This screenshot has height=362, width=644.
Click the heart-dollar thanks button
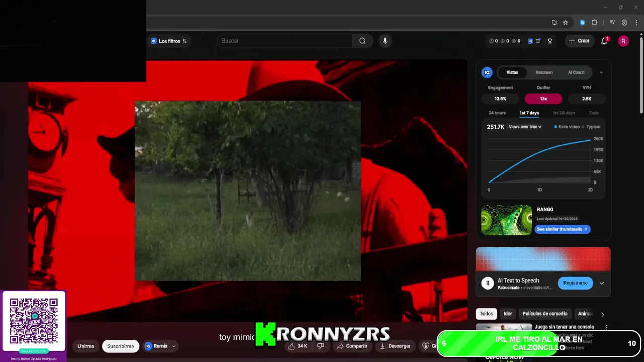point(428,346)
